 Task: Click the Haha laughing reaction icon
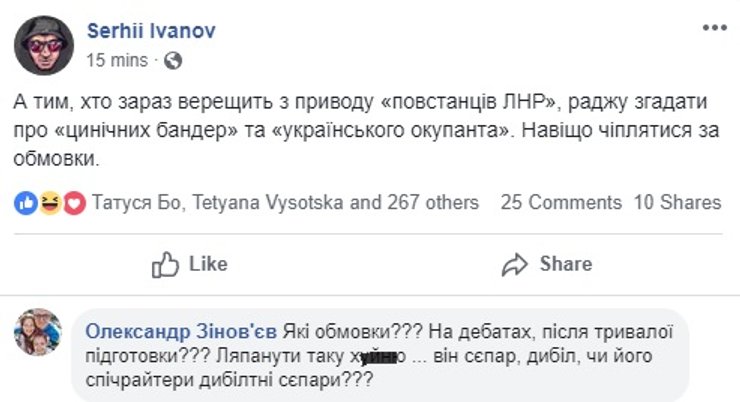click(48, 203)
